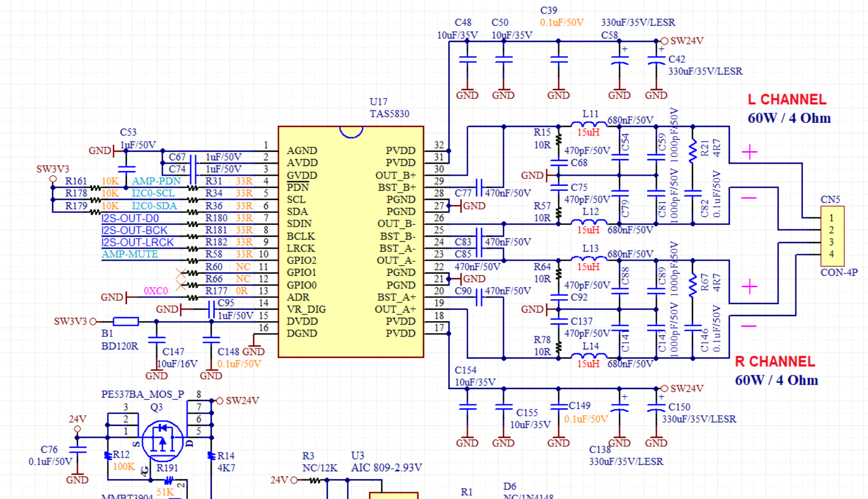868x499 pixels.
Task: Click the L14 15uH inductor
Action: click(x=589, y=356)
